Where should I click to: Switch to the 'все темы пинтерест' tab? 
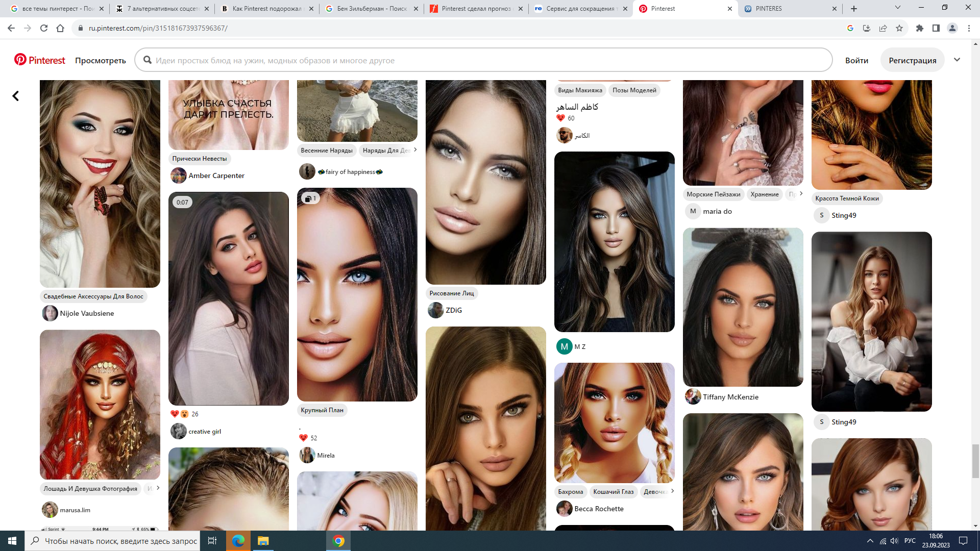(x=58, y=9)
